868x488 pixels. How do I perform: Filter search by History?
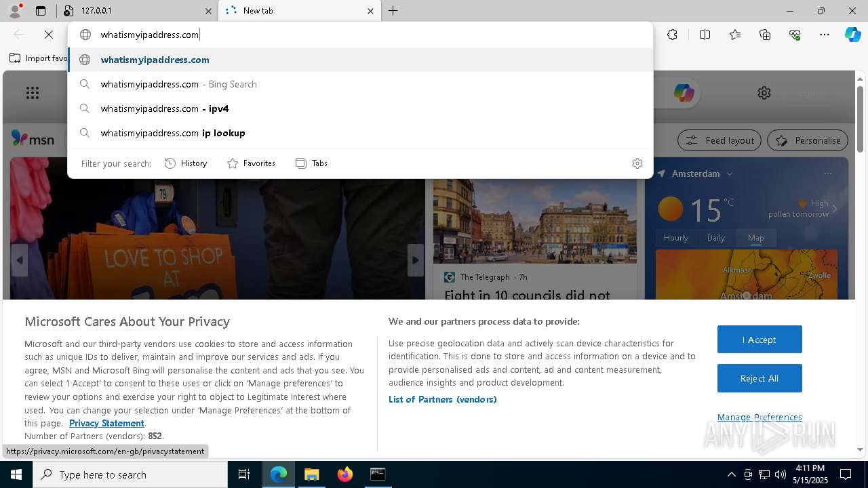click(x=186, y=163)
